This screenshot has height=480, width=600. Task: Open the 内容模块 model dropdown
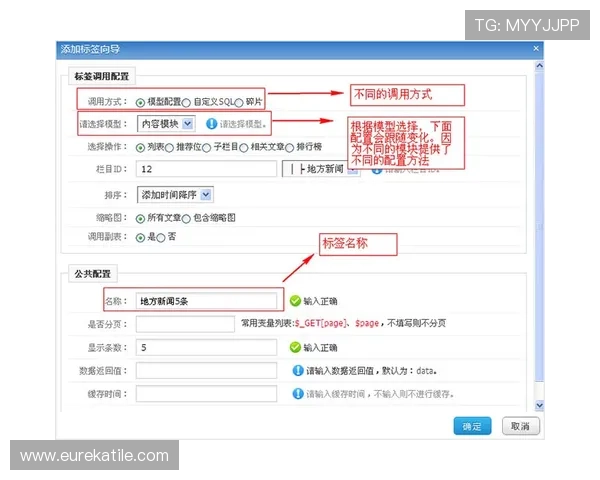coord(166,124)
